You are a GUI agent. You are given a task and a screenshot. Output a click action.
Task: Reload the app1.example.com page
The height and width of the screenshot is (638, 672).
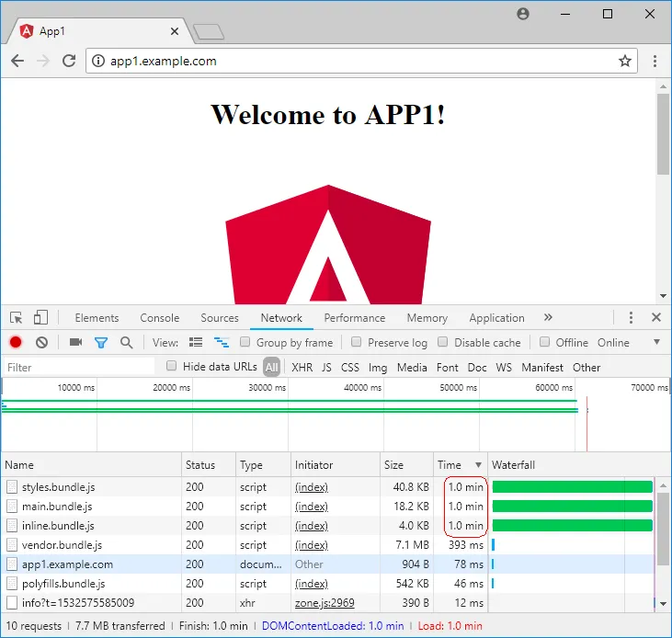tap(69, 61)
